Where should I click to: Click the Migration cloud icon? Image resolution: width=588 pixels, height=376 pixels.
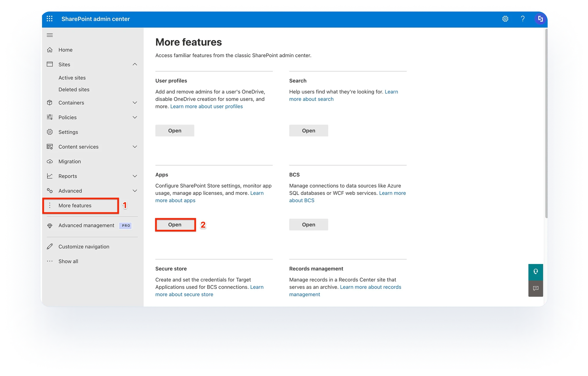pos(50,161)
